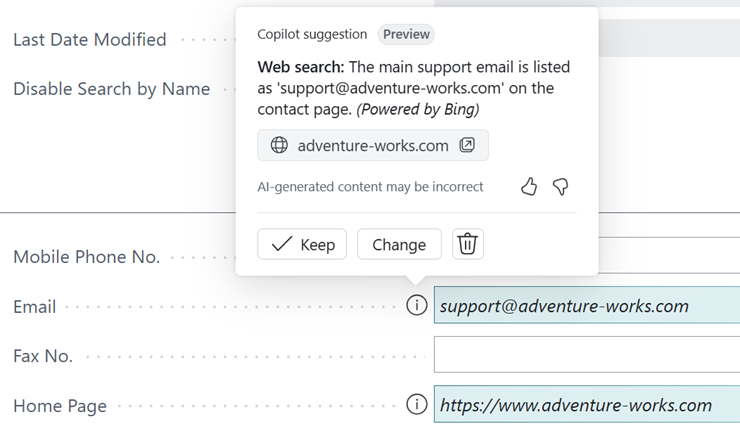Click the checkmark icon on Keep
Viewport: 740px width, 431px height.
pyautogui.click(x=282, y=244)
